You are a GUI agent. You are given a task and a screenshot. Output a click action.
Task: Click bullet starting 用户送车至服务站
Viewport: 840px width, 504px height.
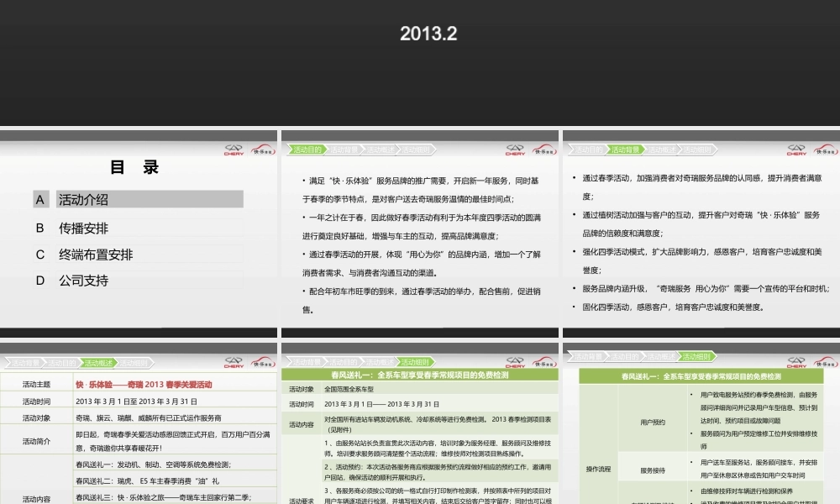point(755,469)
